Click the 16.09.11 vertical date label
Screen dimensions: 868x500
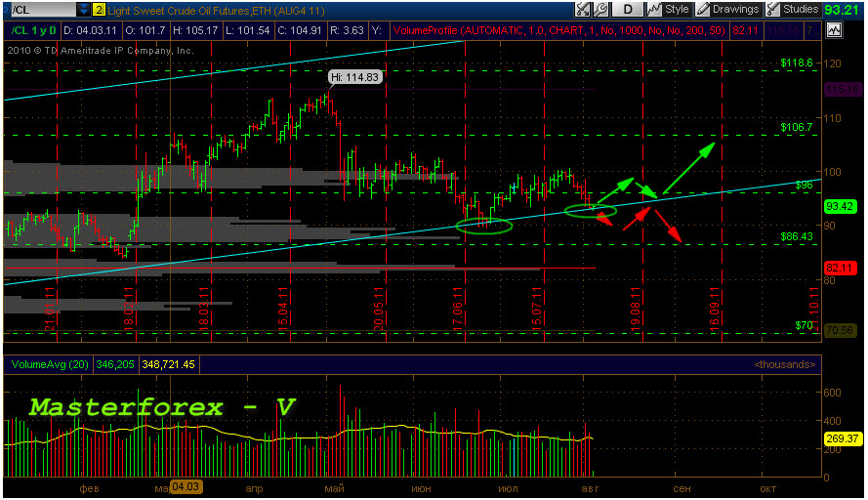715,309
